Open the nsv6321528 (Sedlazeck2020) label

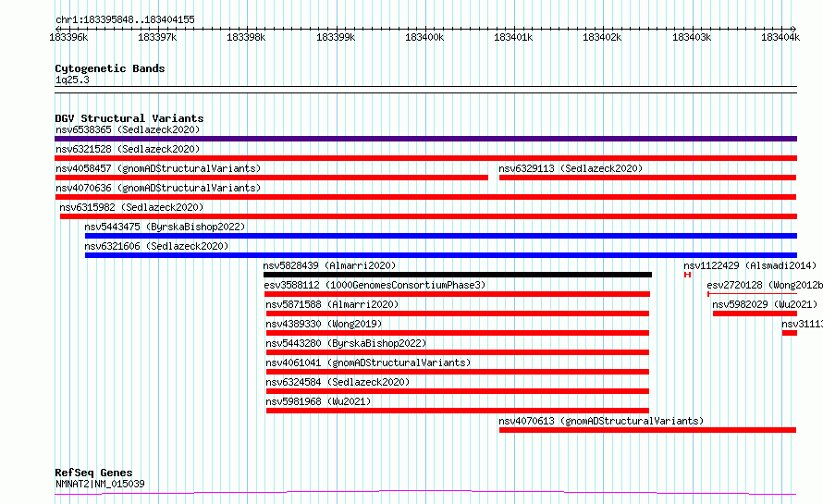click(128, 149)
